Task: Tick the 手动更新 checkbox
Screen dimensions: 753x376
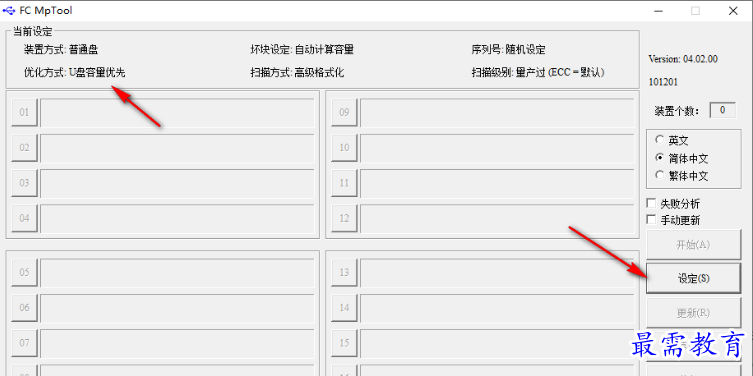Action: pos(651,220)
